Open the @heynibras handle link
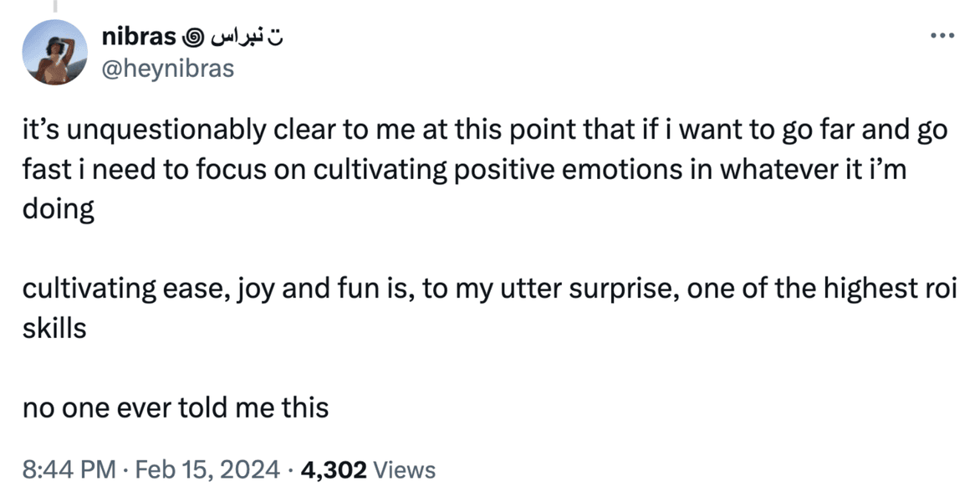 (x=167, y=68)
